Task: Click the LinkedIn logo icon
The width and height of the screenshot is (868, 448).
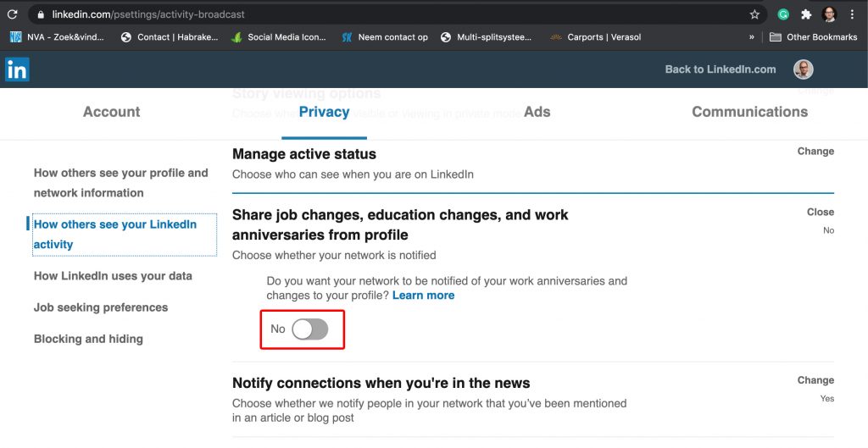Action: coord(17,69)
